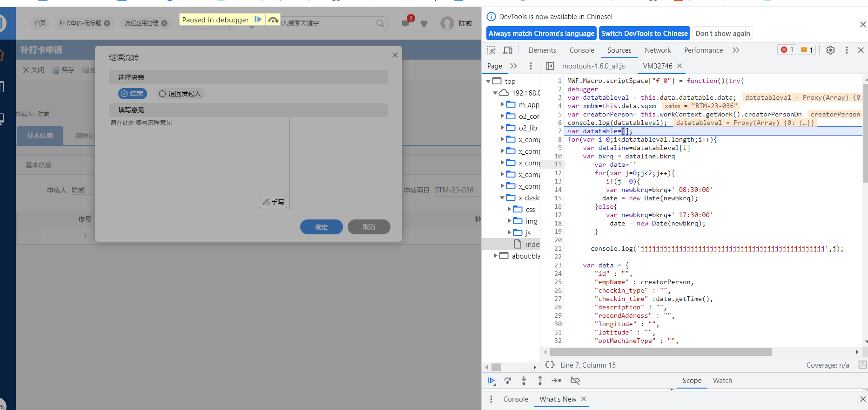Show more DevTools tabs chevron
Screen dimensions: 868x410
736,50
